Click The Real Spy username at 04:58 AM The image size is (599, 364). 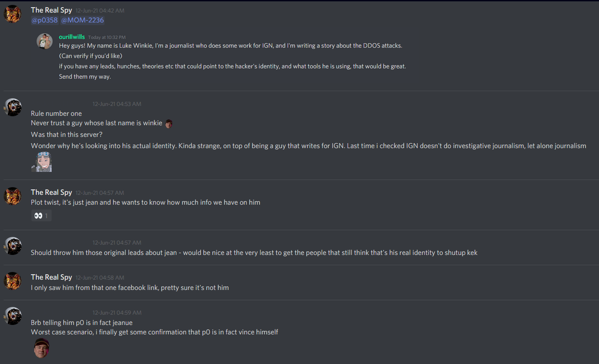(51, 277)
